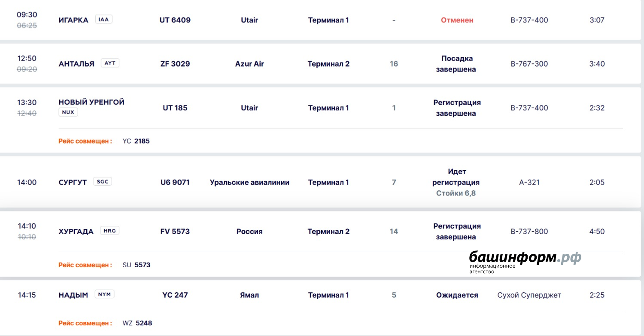This screenshot has width=644, height=336.
Task: Click the SGC airport code badge
Action: tap(103, 182)
